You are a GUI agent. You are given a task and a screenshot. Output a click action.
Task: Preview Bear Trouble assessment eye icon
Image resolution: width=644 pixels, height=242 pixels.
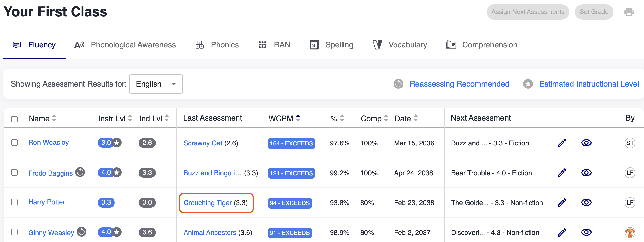(x=586, y=173)
